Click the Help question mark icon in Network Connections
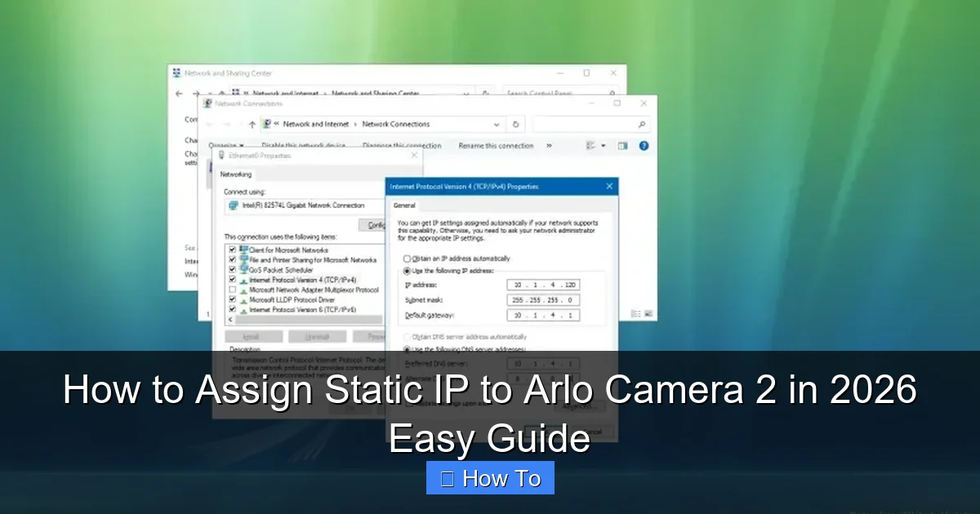 (642, 146)
